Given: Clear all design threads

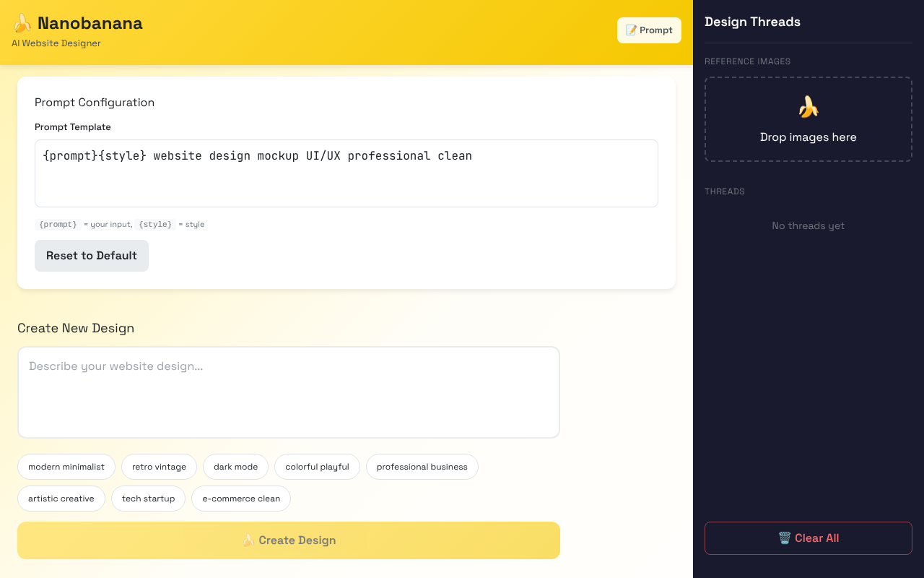Looking at the screenshot, I should pos(808,538).
